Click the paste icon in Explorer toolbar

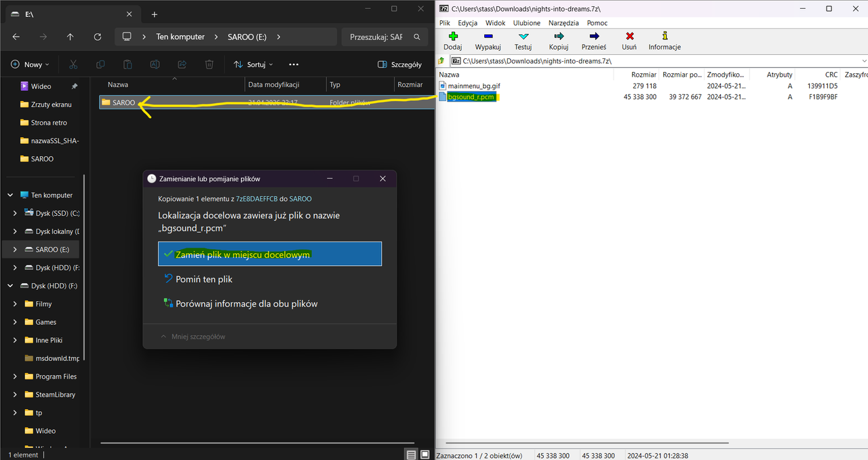click(127, 64)
